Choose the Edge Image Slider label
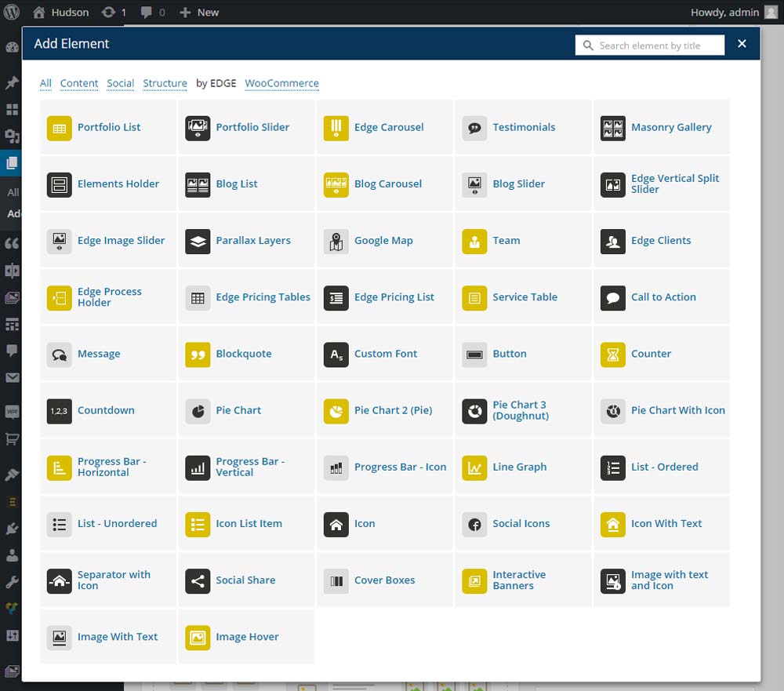784x691 pixels. [121, 240]
